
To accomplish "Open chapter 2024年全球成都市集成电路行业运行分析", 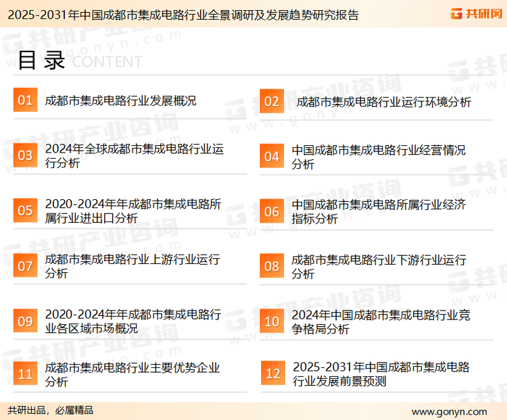I will [135, 156].
